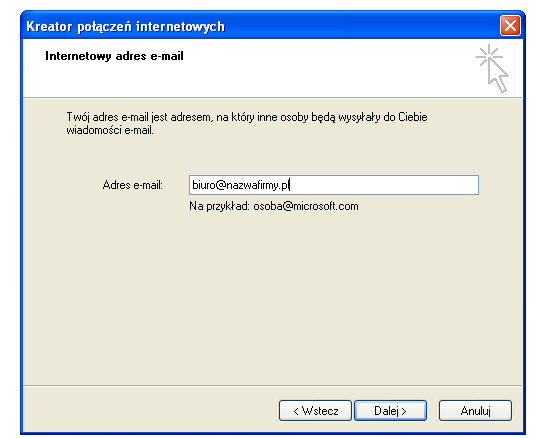The image size is (542, 438).
Task: Place cursor in biuro@nazwafirmy.pl text
Action: [241, 185]
